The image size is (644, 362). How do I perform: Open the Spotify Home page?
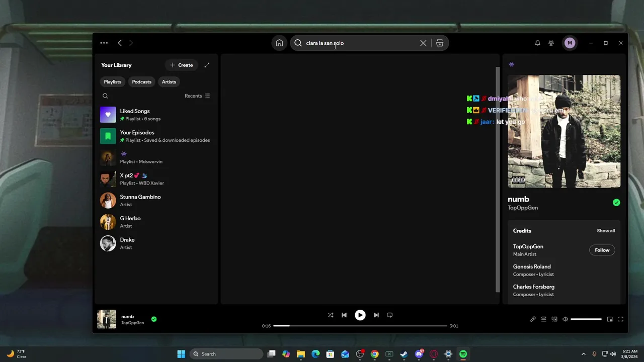coord(279,43)
